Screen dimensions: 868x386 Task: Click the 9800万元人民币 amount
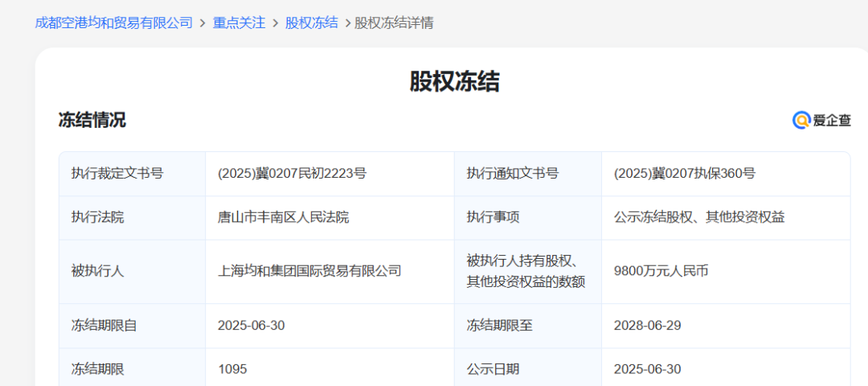[x=661, y=271]
